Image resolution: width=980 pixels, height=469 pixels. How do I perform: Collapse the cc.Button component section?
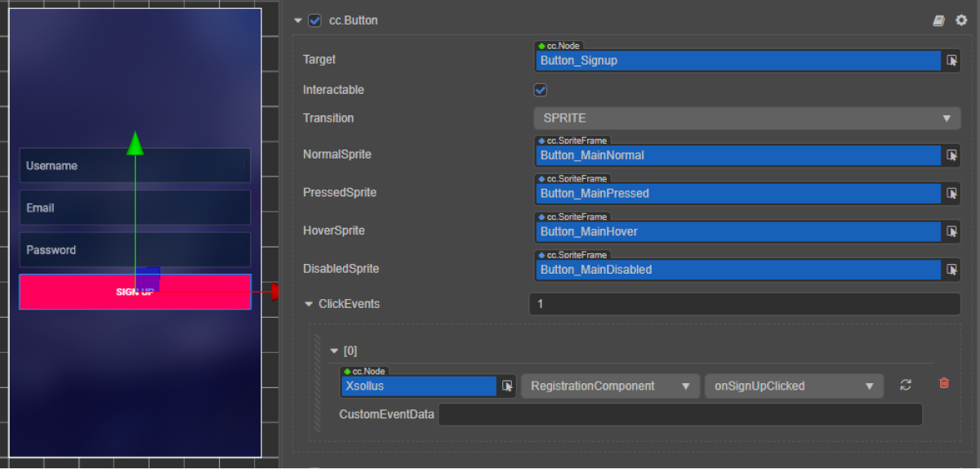pyautogui.click(x=298, y=20)
